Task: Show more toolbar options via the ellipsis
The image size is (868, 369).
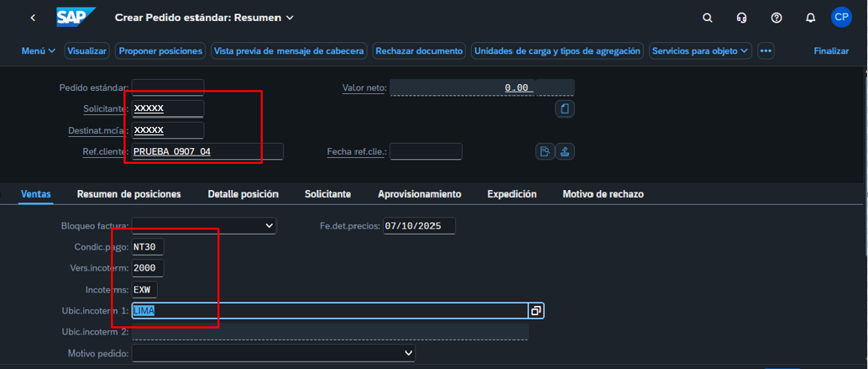Action: click(x=766, y=51)
